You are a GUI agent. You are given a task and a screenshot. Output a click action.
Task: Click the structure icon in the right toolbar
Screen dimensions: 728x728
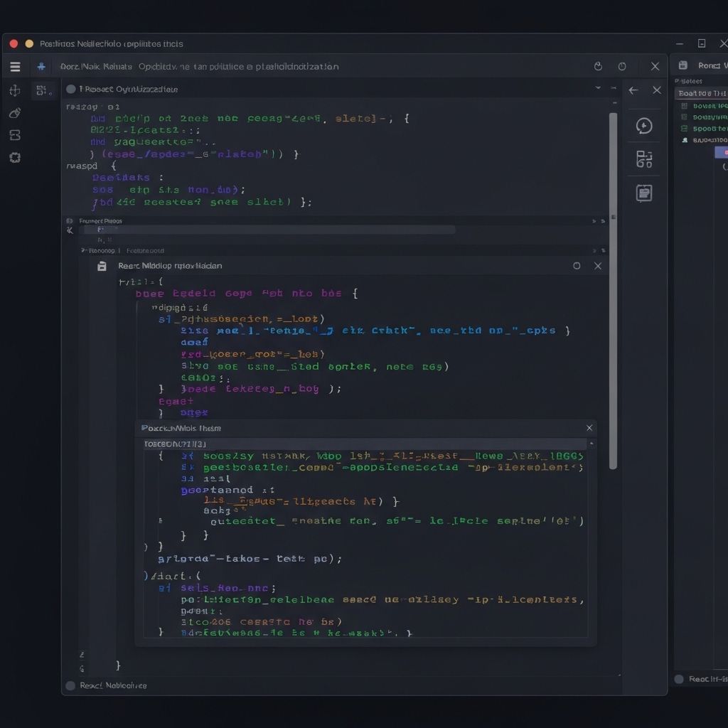643,160
